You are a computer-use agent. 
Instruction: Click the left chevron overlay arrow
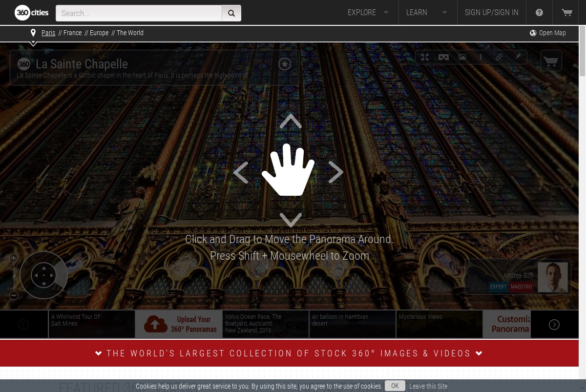click(241, 172)
